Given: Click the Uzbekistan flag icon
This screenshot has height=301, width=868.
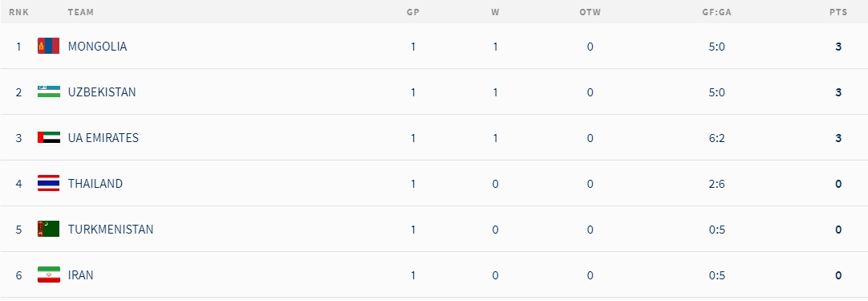Looking at the screenshot, I should click(x=49, y=92).
